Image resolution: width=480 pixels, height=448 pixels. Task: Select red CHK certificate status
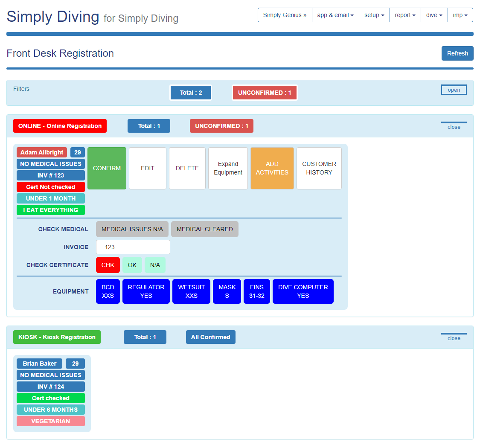click(108, 265)
